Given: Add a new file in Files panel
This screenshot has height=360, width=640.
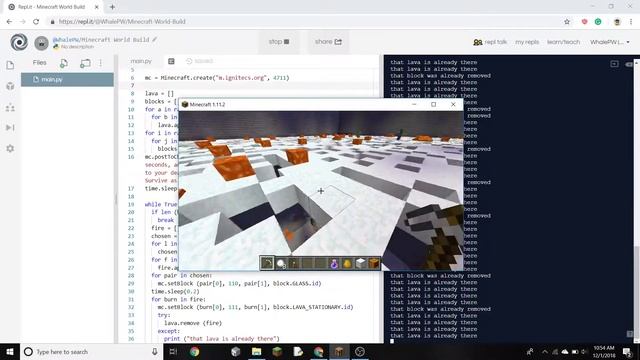Looking at the screenshot, I should (64, 63).
